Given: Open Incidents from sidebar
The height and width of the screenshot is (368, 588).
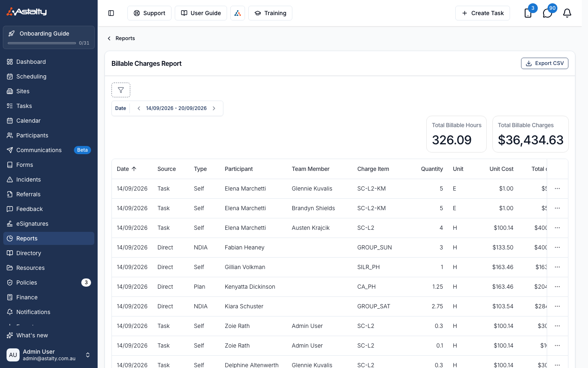Looking at the screenshot, I should 49,180.
